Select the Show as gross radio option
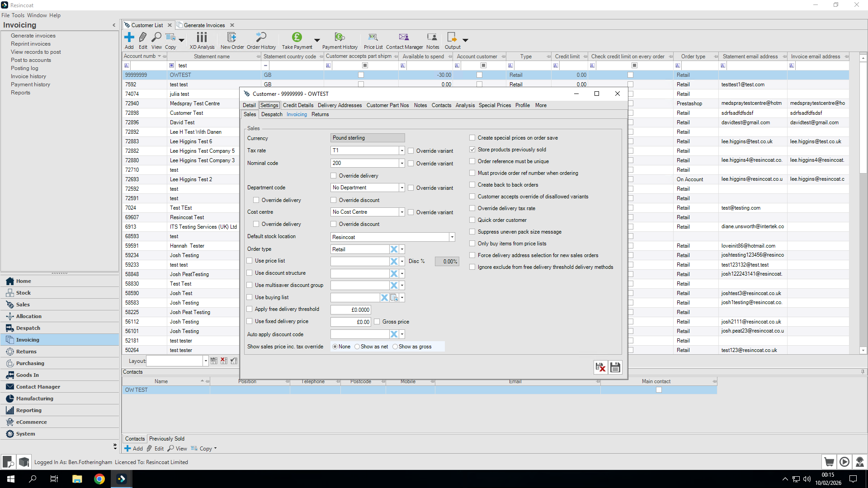Viewport: 868px width, 488px height. point(395,347)
